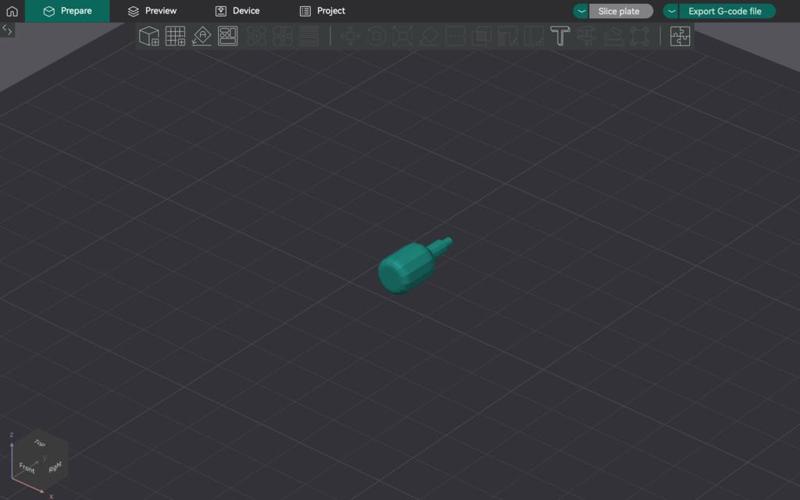Click the Top face of view cube
The width and height of the screenshot is (800, 500).
pos(40,443)
